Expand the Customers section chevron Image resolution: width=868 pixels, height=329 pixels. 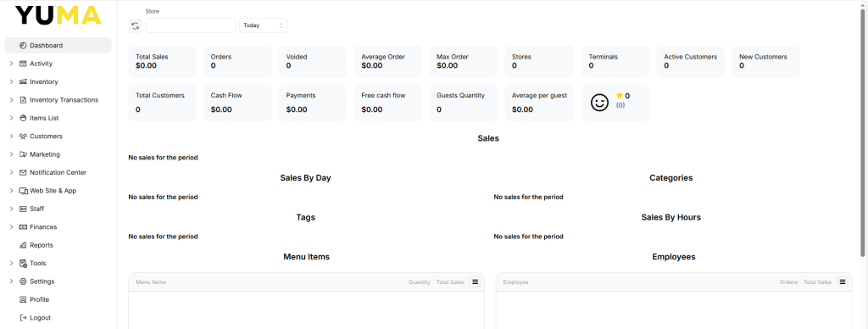(12, 137)
